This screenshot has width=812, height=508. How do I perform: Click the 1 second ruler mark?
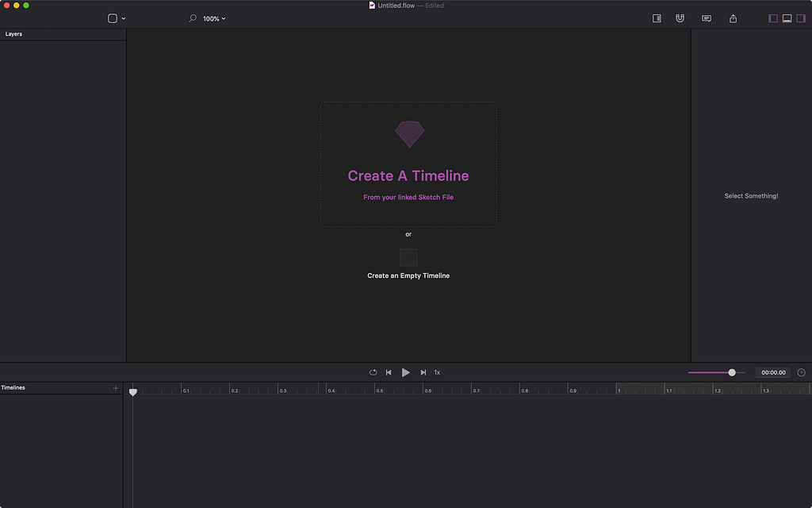[x=619, y=391]
